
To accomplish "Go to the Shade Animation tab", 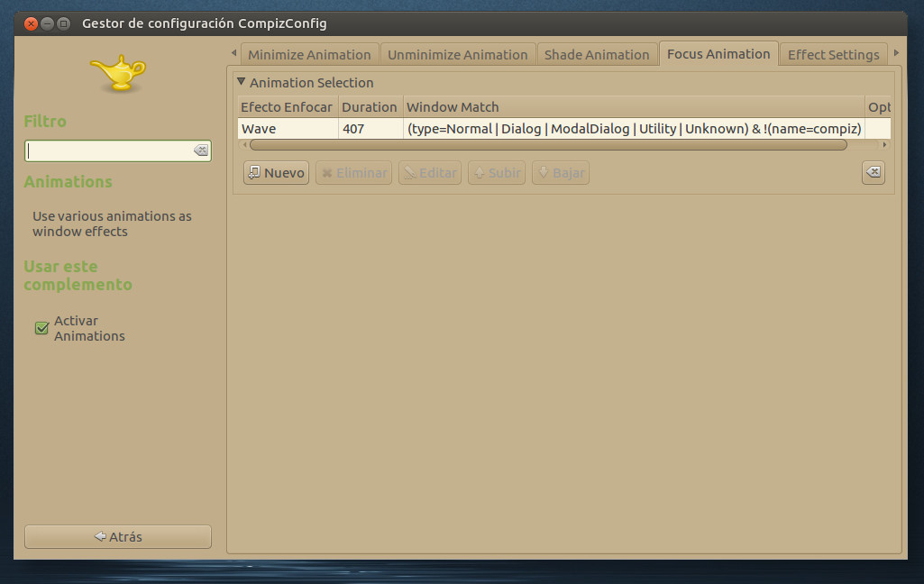I will 597,55.
